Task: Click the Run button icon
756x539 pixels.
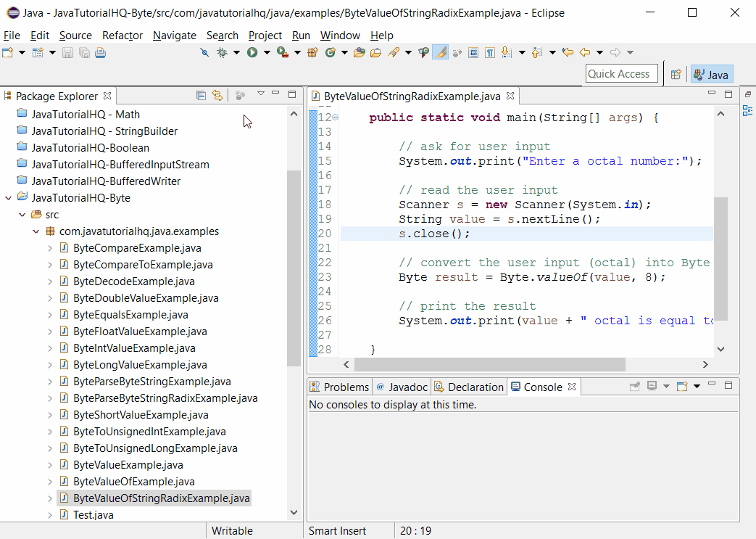Action: (x=252, y=52)
